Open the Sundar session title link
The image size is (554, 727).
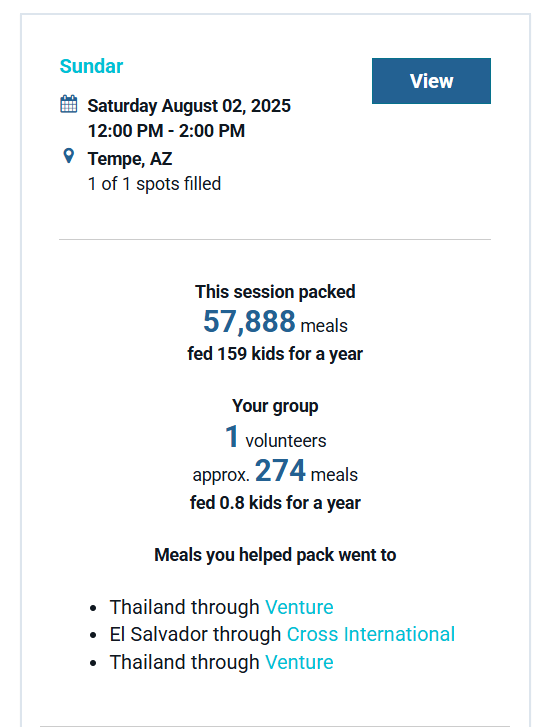tap(91, 66)
